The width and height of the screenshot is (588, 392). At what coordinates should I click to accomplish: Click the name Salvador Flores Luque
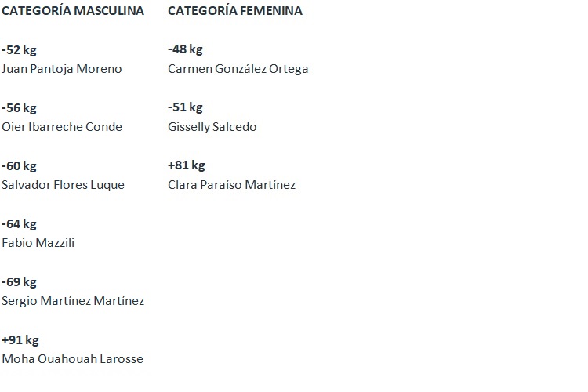click(x=63, y=185)
